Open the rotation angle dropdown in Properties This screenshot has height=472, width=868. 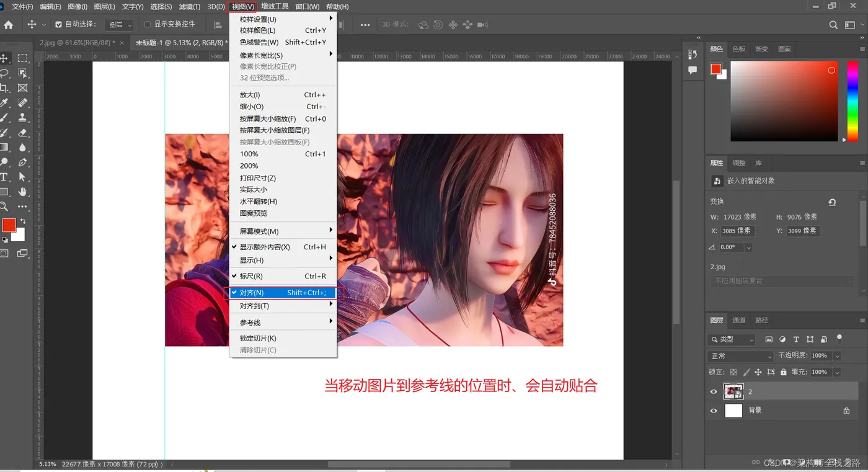tap(748, 247)
